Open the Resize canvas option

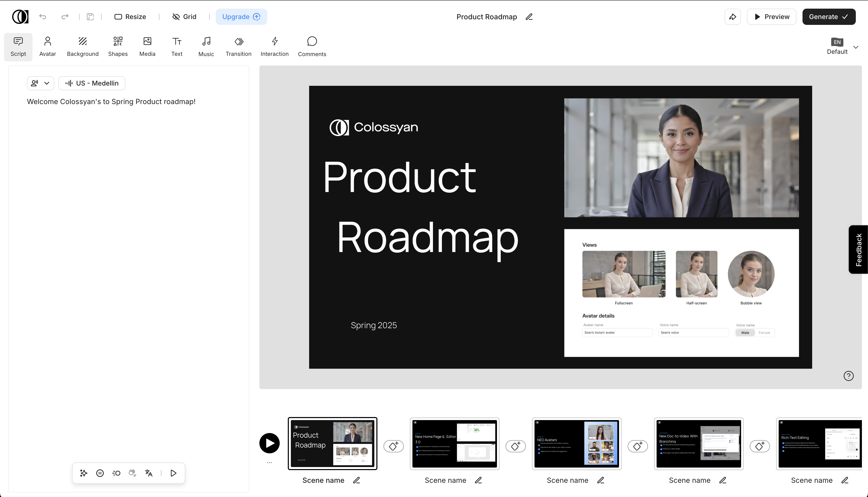tap(130, 17)
